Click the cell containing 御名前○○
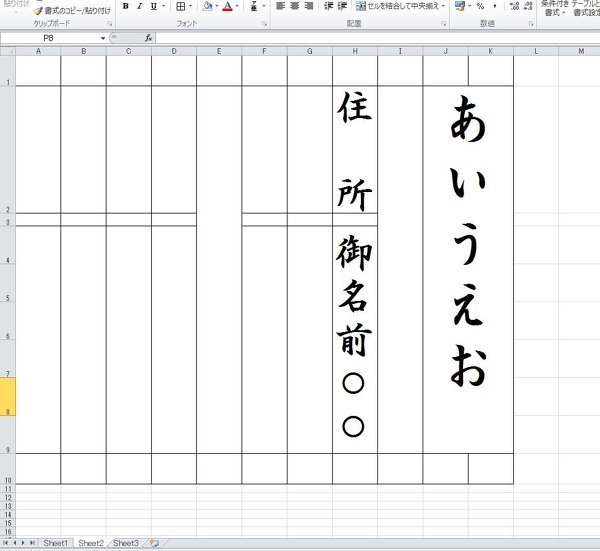Screen dimensions: 600x551 point(355,340)
